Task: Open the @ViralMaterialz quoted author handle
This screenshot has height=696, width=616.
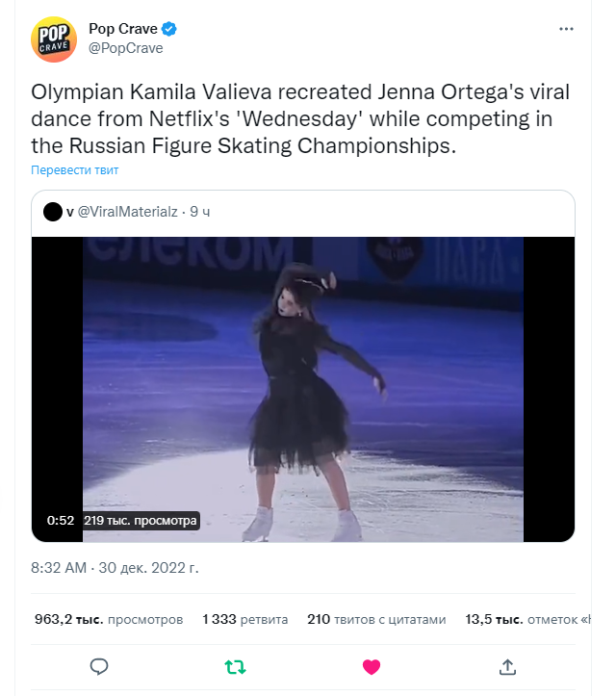Action: pos(129,211)
